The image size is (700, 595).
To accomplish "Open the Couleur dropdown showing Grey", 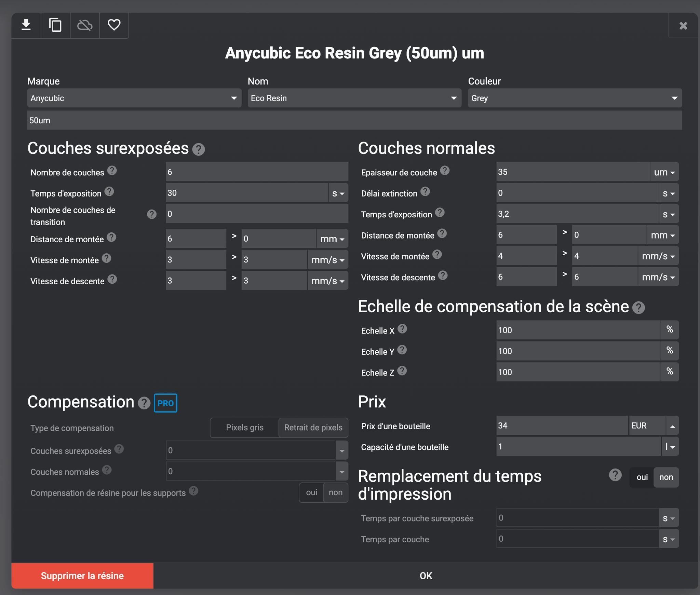I will point(575,98).
